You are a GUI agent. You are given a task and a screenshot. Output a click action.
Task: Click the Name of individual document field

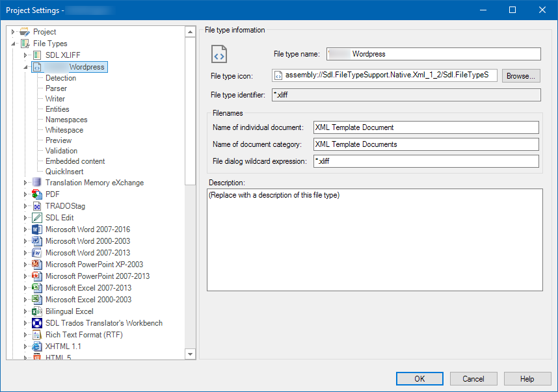click(426, 127)
